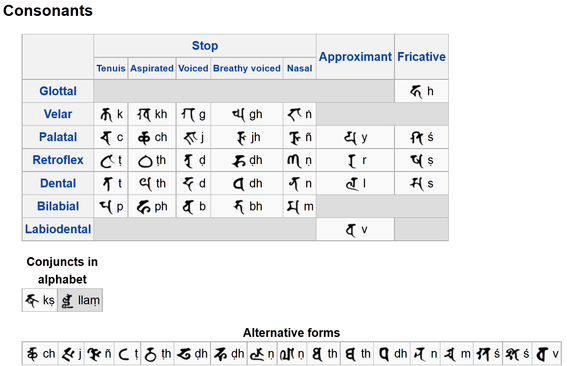
Task: Open the Glottal row link
Action: click(x=58, y=91)
